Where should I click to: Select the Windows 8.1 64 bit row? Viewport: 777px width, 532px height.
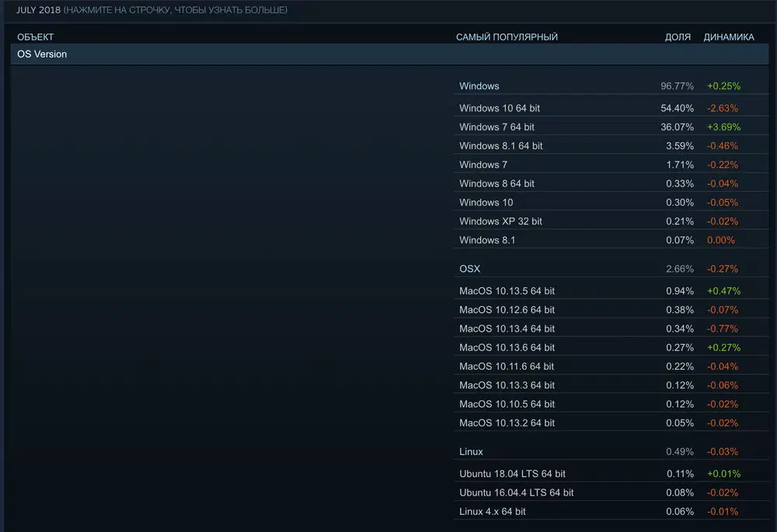pos(500,145)
